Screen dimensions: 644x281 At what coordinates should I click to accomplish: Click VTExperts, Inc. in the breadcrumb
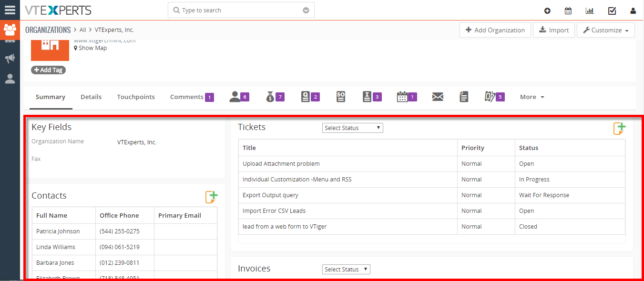point(114,30)
